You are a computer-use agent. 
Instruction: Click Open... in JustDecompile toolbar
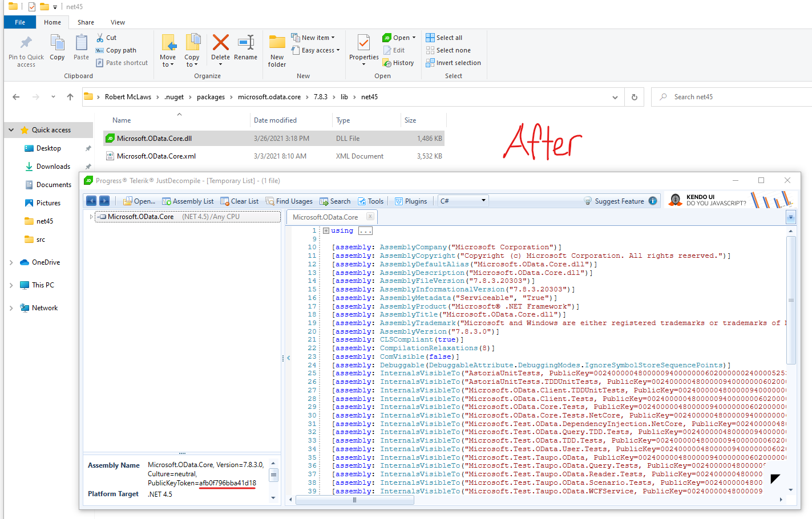click(x=139, y=201)
